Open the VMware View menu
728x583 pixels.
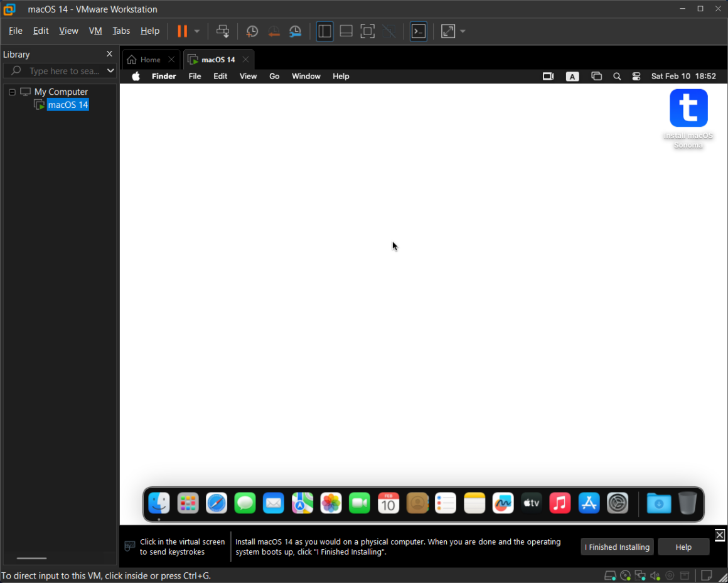coord(68,31)
